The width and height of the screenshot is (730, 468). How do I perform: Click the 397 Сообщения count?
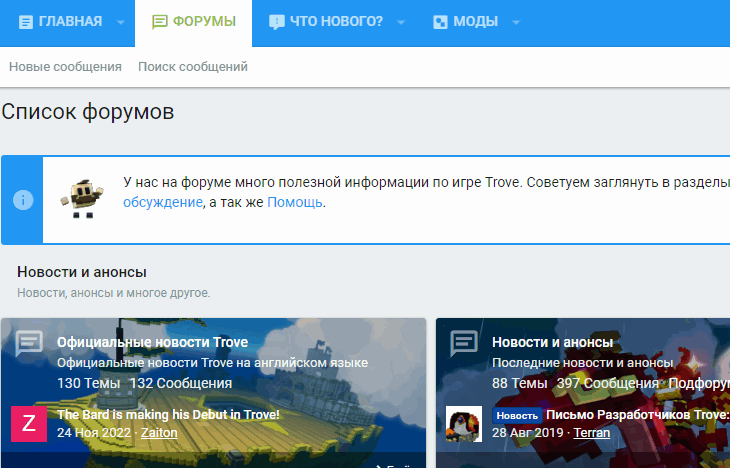(x=608, y=383)
